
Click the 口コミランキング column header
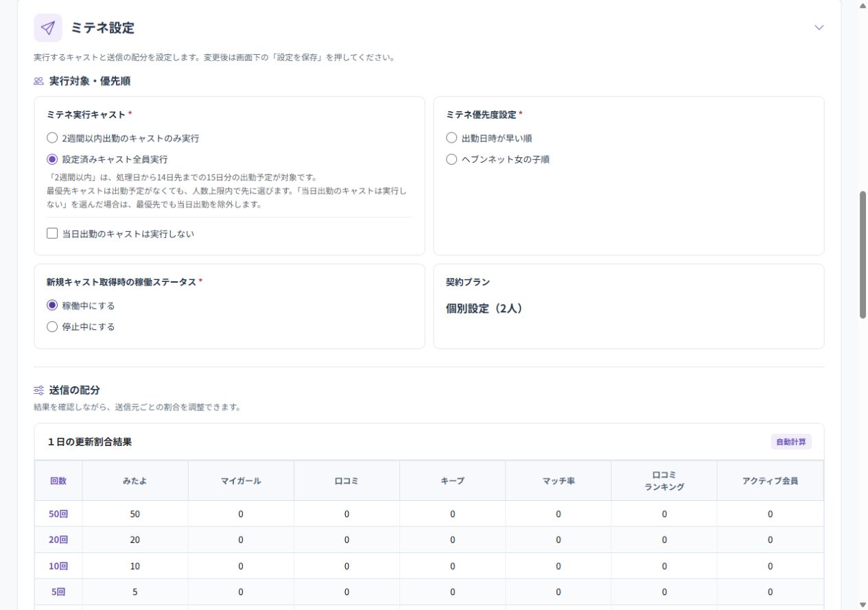click(664, 480)
